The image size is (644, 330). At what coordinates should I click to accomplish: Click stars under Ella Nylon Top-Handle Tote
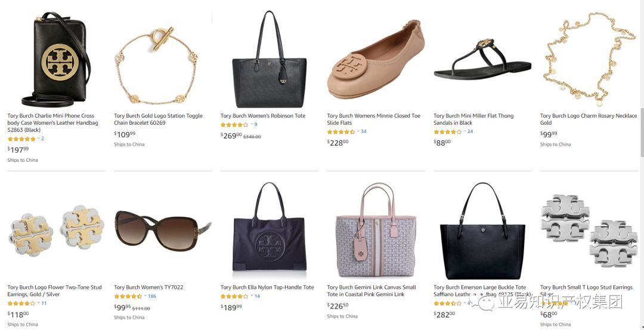click(234, 296)
